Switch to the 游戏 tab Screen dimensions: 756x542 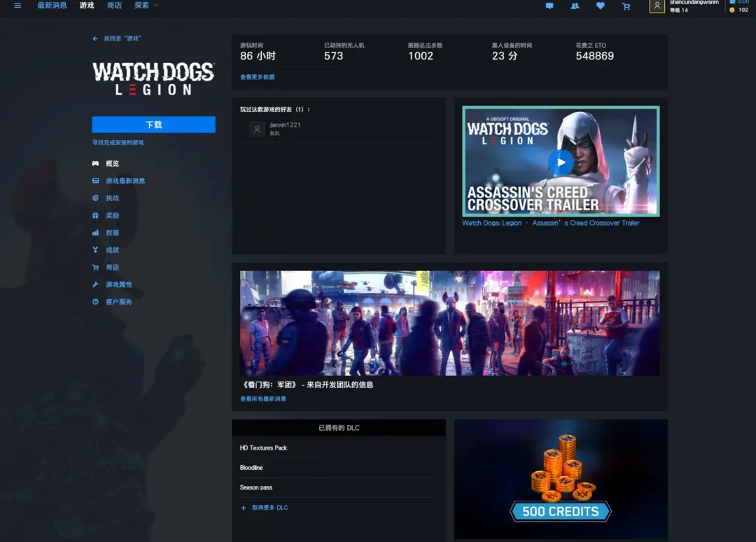click(x=87, y=6)
